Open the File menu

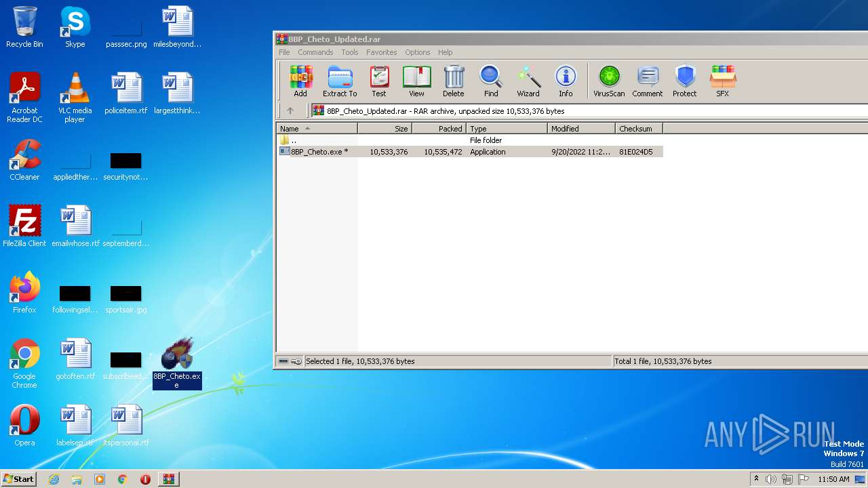pyautogui.click(x=284, y=52)
